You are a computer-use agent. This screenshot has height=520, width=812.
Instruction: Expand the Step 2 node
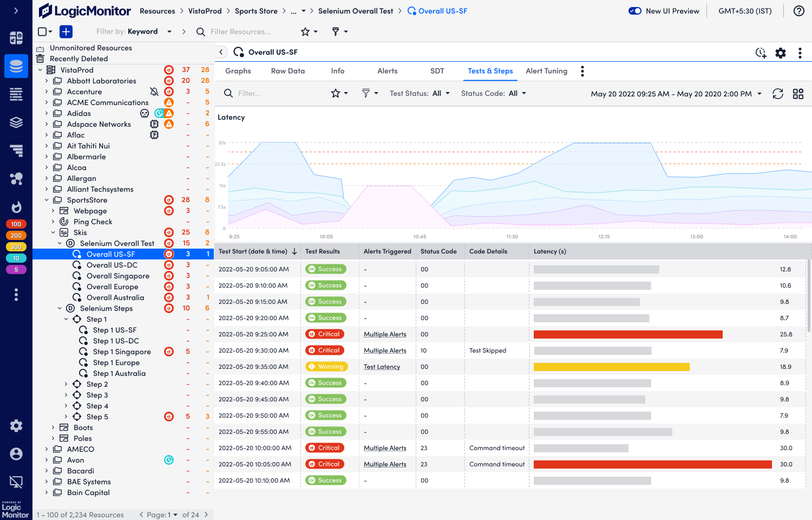(x=66, y=384)
